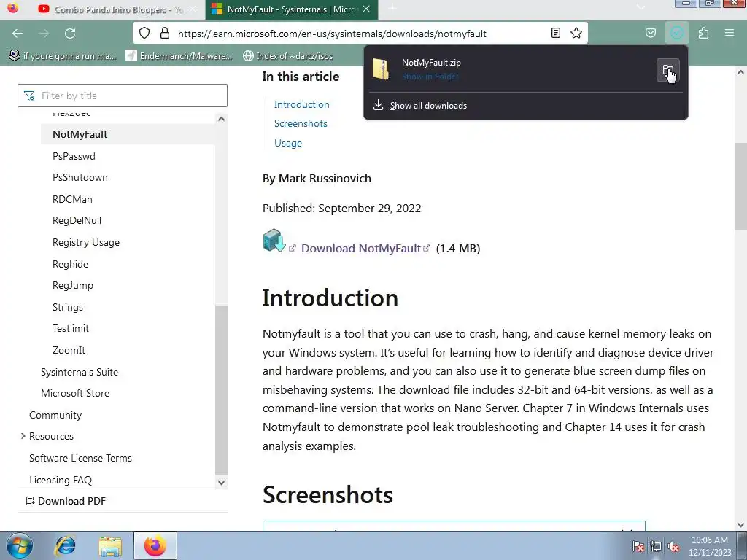Open Registry Usage in sidebar

point(86,242)
